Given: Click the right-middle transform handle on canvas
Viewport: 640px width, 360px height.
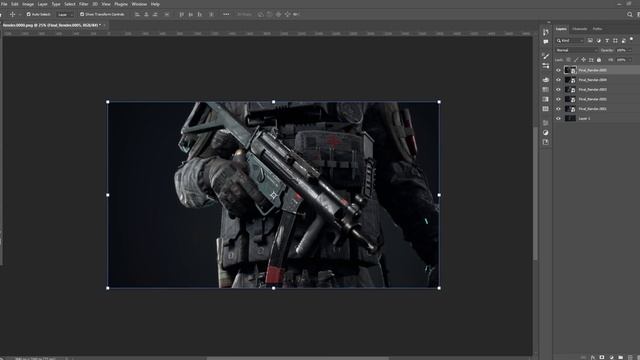Looking at the screenshot, I should pos(439,195).
